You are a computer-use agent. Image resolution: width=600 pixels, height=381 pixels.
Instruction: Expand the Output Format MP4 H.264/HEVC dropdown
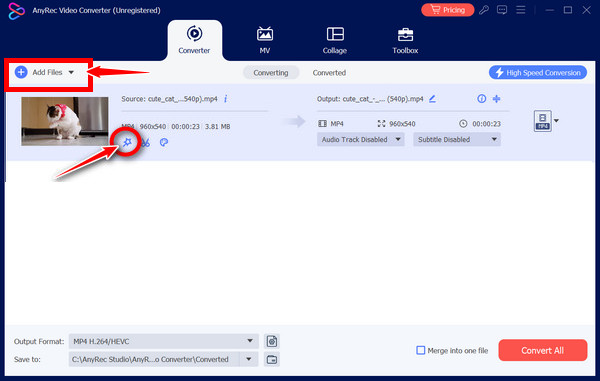point(164,341)
